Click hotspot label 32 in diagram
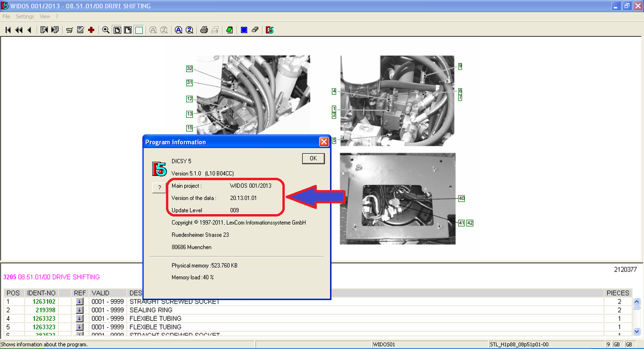644x349 pixels. pos(190,68)
